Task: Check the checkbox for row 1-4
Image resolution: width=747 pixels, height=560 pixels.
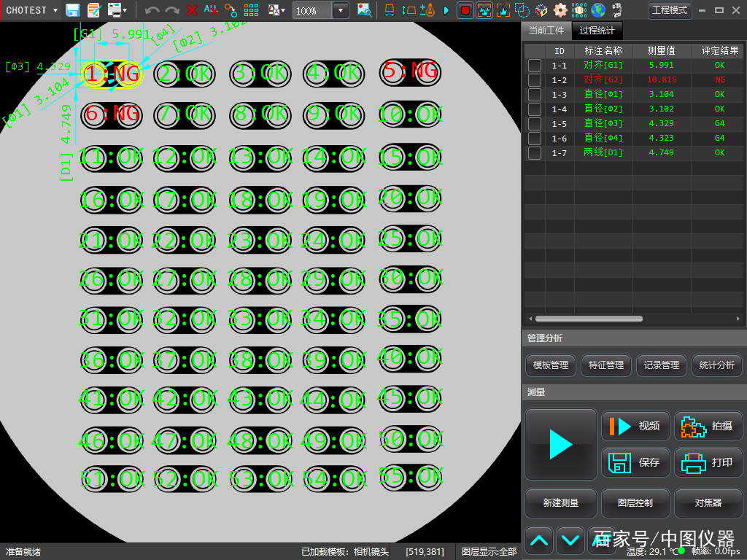Action: (x=535, y=109)
